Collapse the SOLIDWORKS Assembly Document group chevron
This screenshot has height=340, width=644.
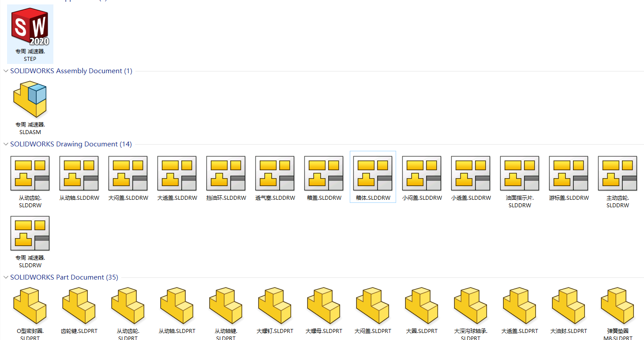tap(6, 71)
